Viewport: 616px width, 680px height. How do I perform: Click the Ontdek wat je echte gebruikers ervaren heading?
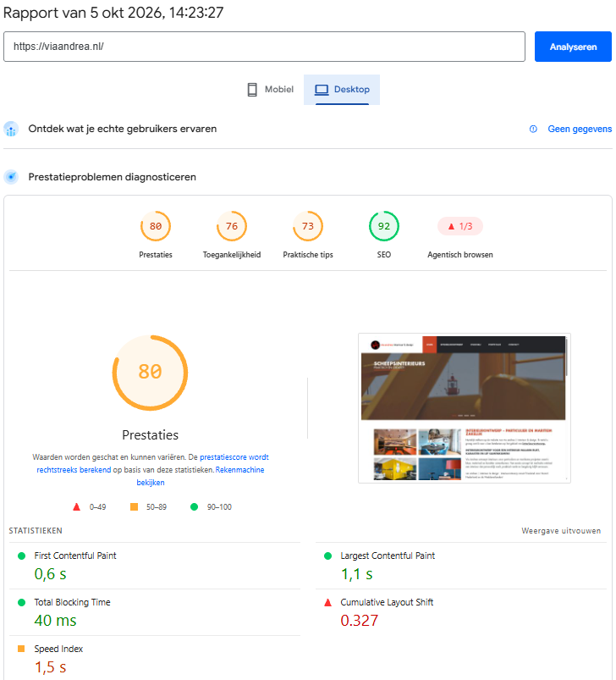click(x=123, y=129)
